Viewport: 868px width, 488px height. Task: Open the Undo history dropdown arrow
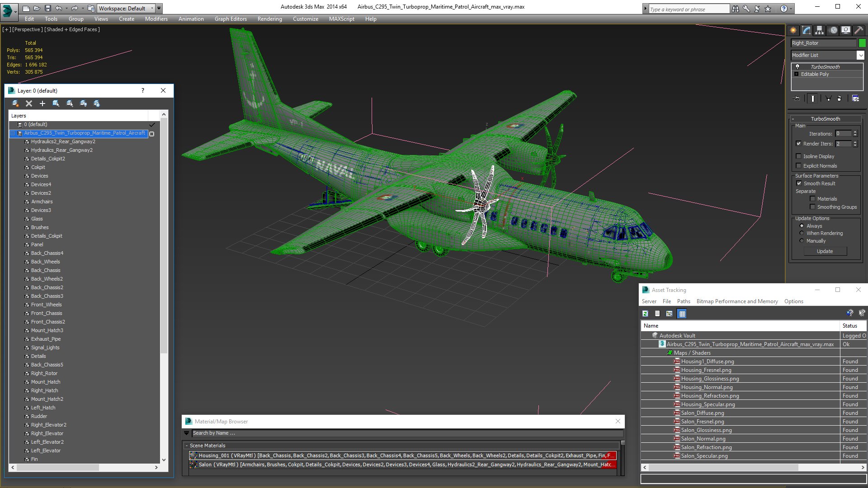(x=67, y=8)
